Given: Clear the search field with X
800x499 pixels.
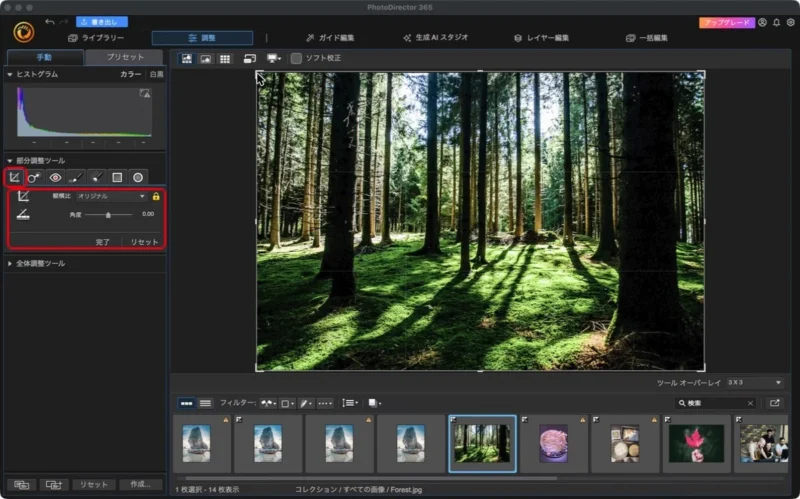Looking at the screenshot, I should [751, 404].
